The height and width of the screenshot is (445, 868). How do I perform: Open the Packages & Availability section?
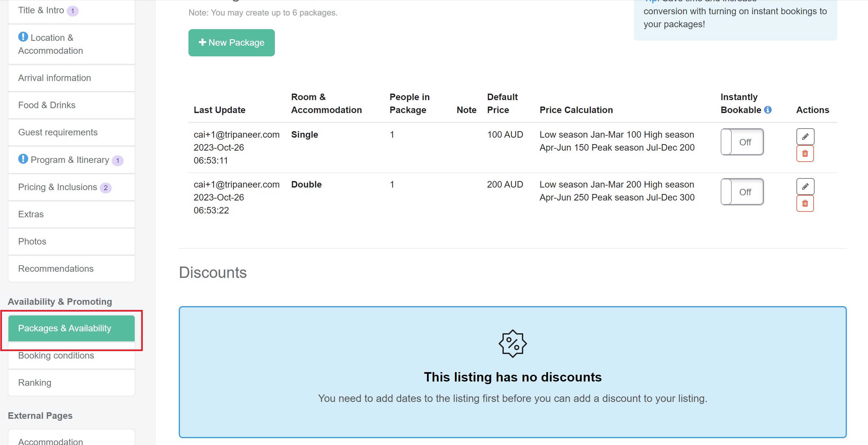pos(65,328)
